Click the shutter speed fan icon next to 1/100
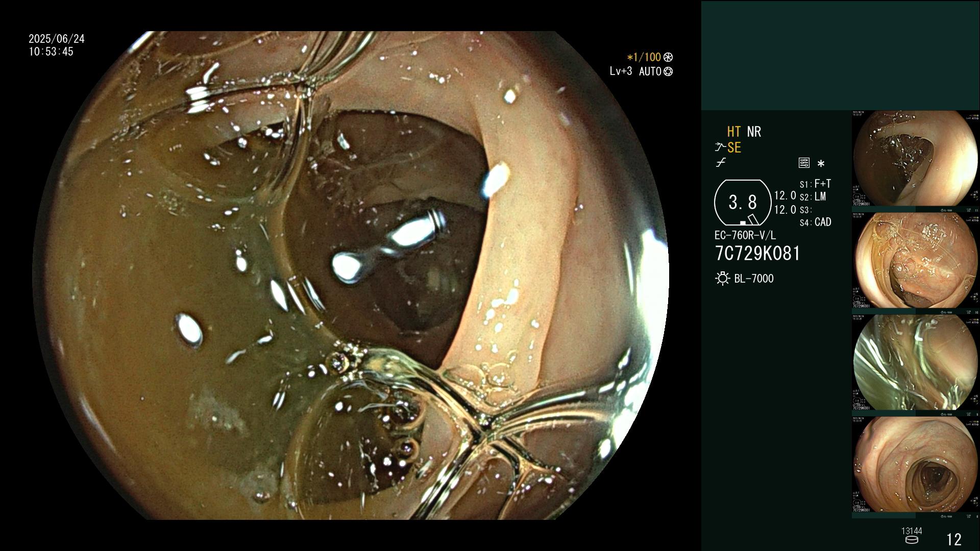The width and height of the screenshot is (980, 551). pos(668,58)
